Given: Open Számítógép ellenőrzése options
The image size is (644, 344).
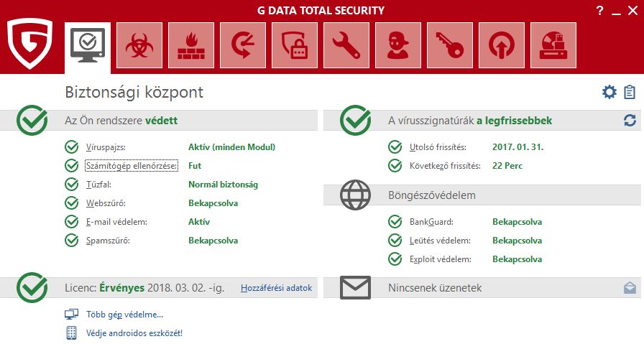Looking at the screenshot, I should click(132, 166).
